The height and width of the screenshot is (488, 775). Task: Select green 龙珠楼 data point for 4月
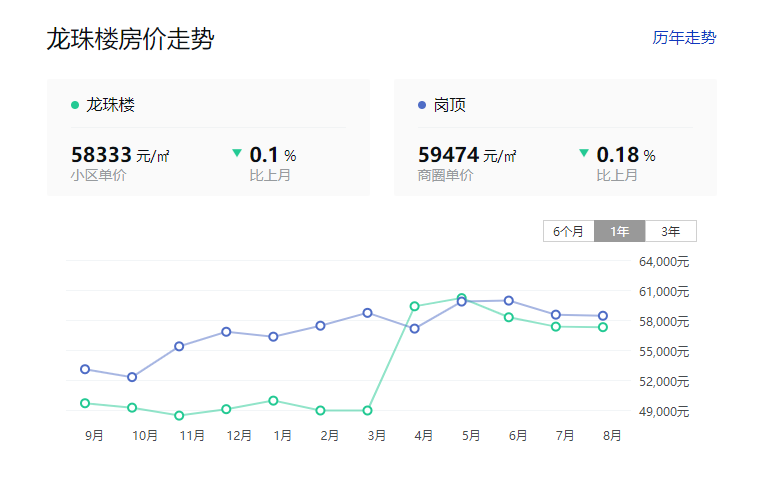[415, 307]
